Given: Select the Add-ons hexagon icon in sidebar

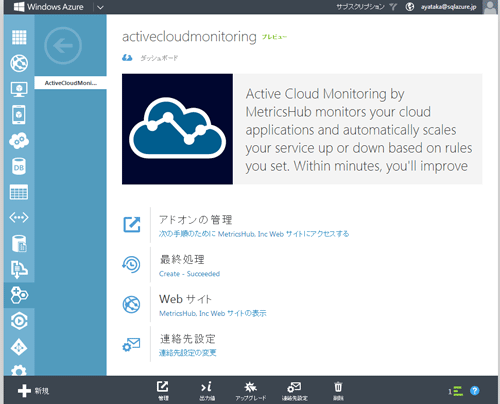Looking at the screenshot, I should point(19,295).
